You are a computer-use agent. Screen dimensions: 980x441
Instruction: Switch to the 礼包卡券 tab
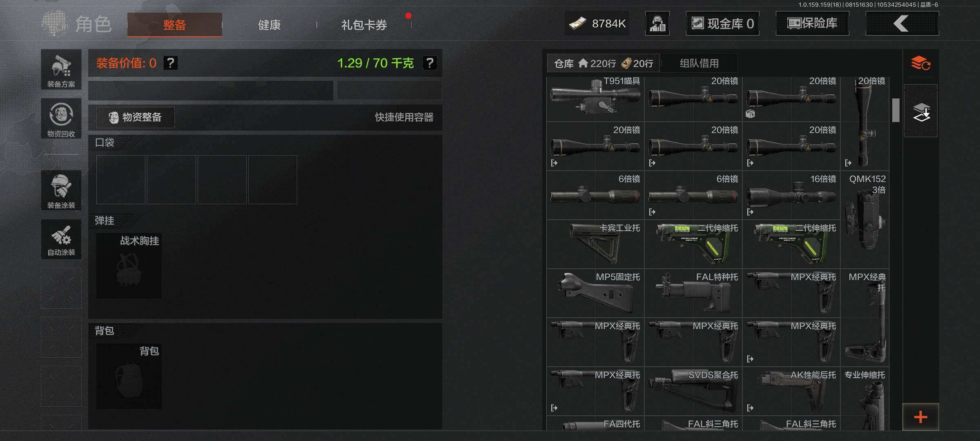[364, 25]
